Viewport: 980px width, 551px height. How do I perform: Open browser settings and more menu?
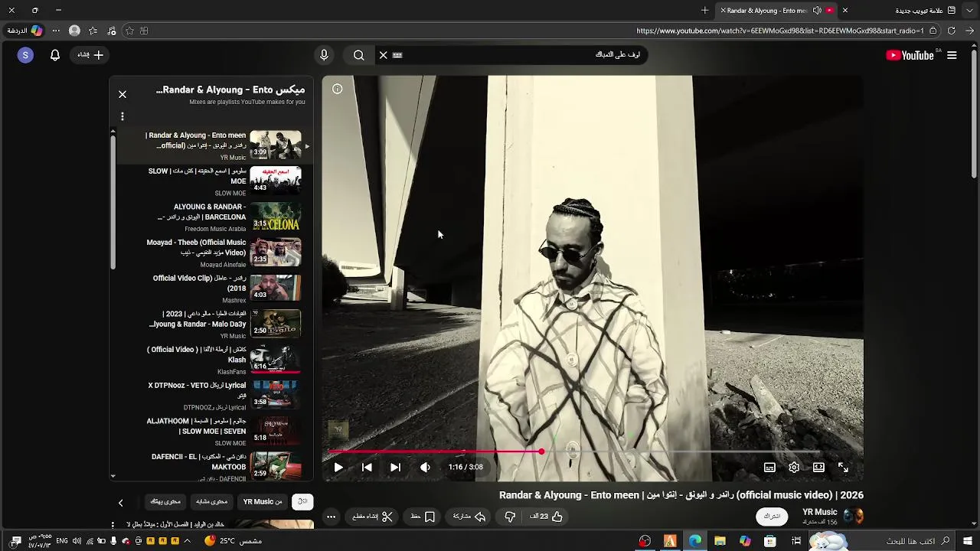55,31
